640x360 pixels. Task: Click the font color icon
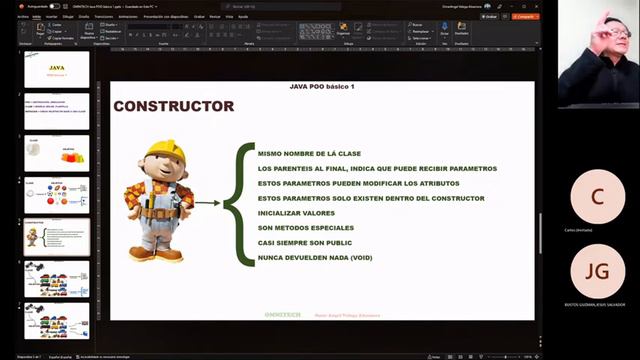coord(197,35)
